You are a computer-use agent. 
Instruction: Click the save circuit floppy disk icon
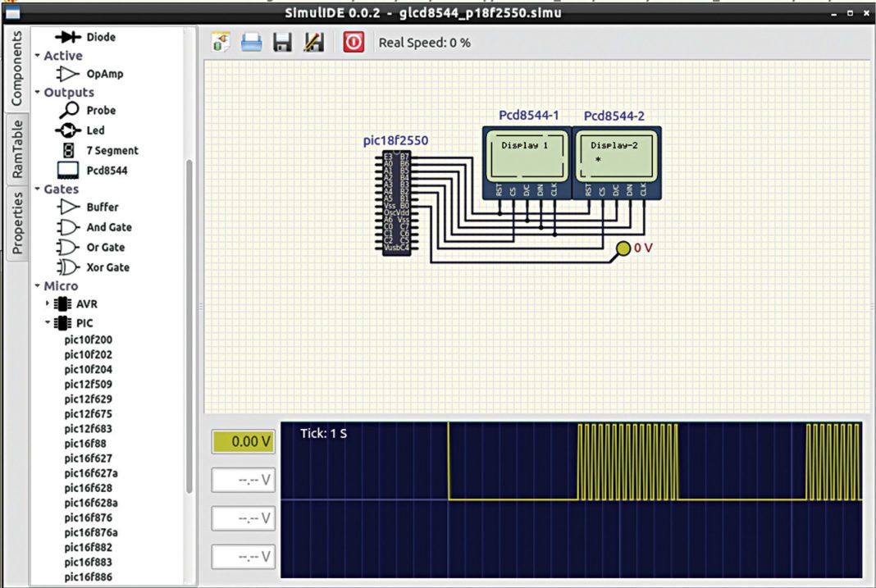[x=282, y=42]
